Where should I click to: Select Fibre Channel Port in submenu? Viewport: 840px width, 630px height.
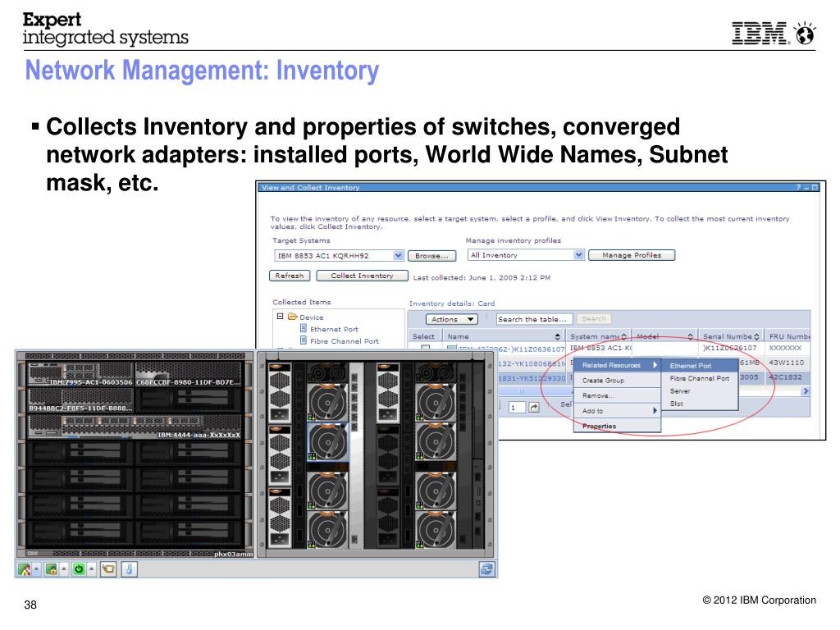click(700, 378)
